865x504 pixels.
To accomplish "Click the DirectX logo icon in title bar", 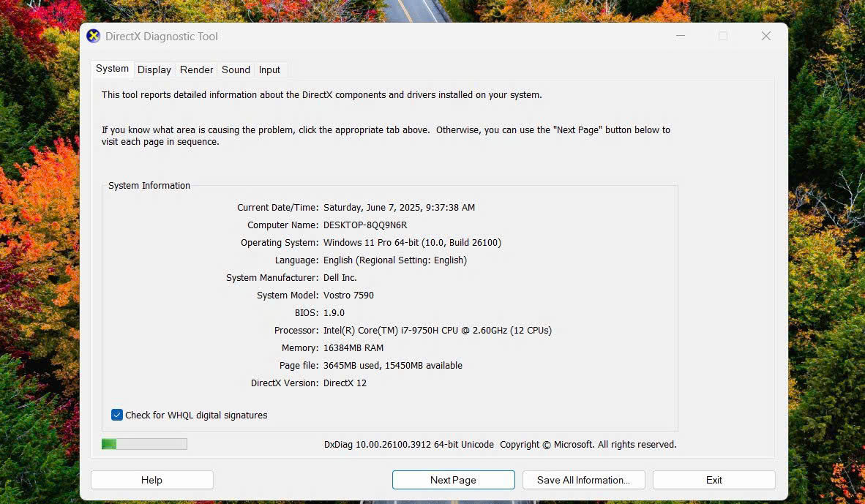I will 93,36.
